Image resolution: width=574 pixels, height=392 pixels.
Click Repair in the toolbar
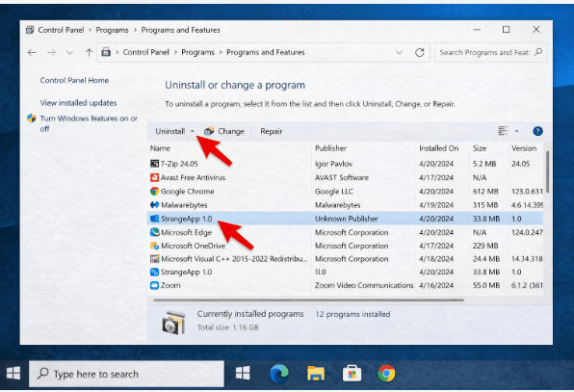(272, 131)
